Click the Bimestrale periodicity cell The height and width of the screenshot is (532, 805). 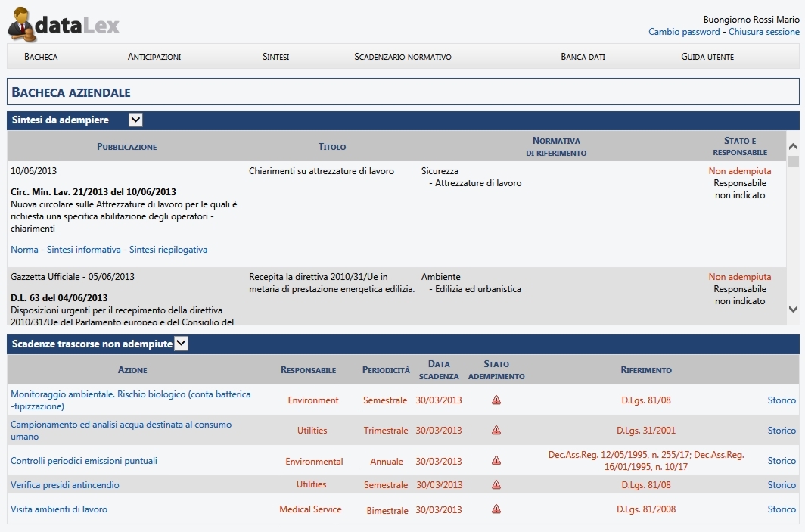387,510
